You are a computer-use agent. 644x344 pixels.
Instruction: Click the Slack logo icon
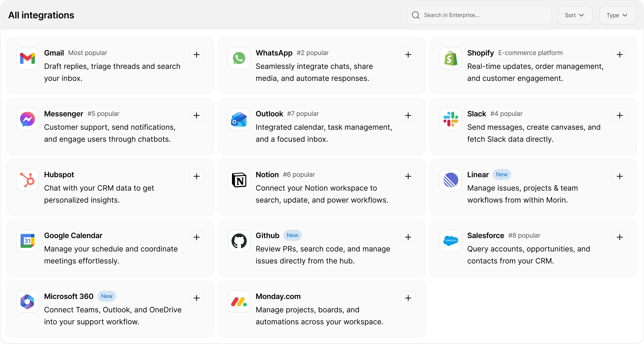[x=450, y=119]
